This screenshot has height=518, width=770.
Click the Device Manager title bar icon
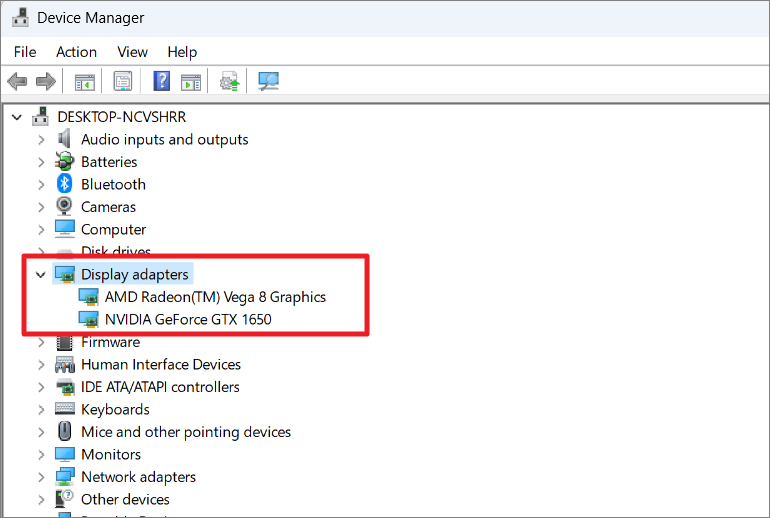pyautogui.click(x=21, y=18)
